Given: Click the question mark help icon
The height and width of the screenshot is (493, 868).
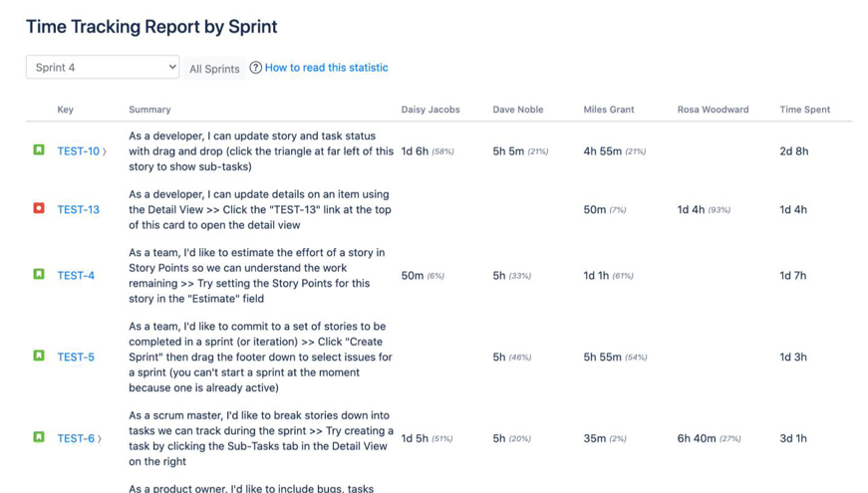Looking at the screenshot, I should pyautogui.click(x=256, y=68).
